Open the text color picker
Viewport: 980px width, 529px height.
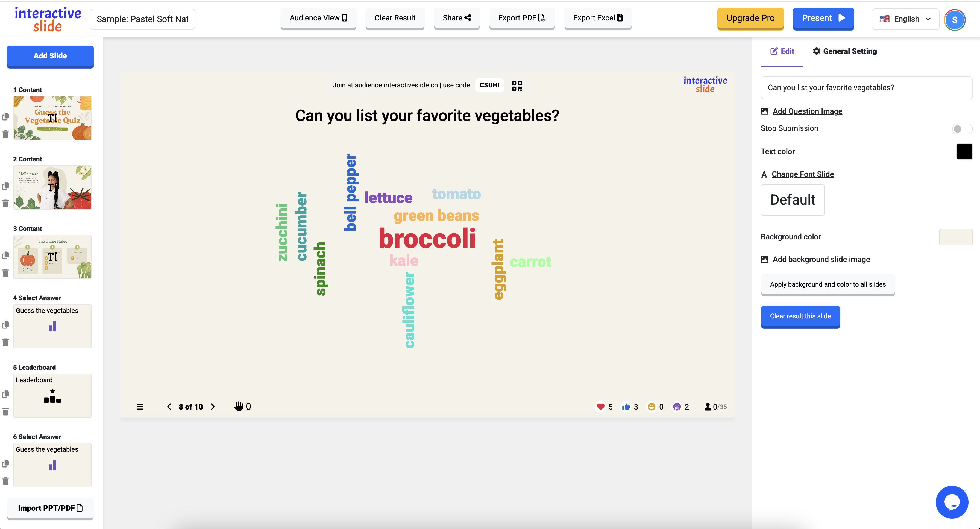[x=964, y=151]
